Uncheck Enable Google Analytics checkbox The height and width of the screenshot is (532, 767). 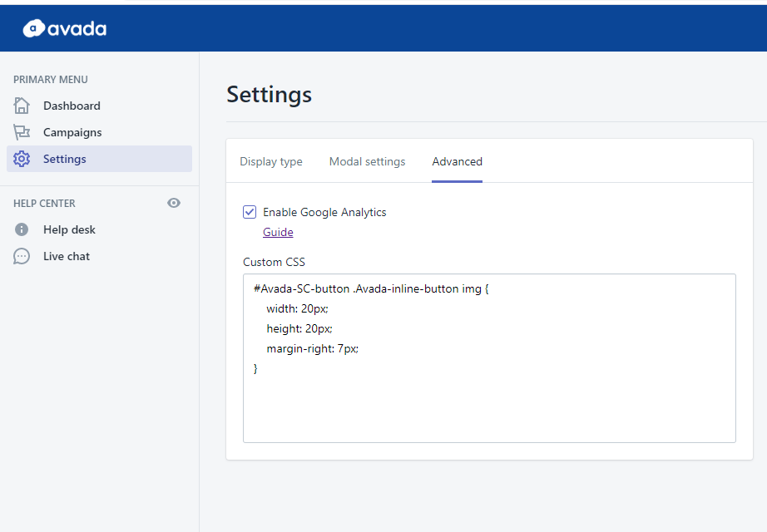[x=250, y=212]
